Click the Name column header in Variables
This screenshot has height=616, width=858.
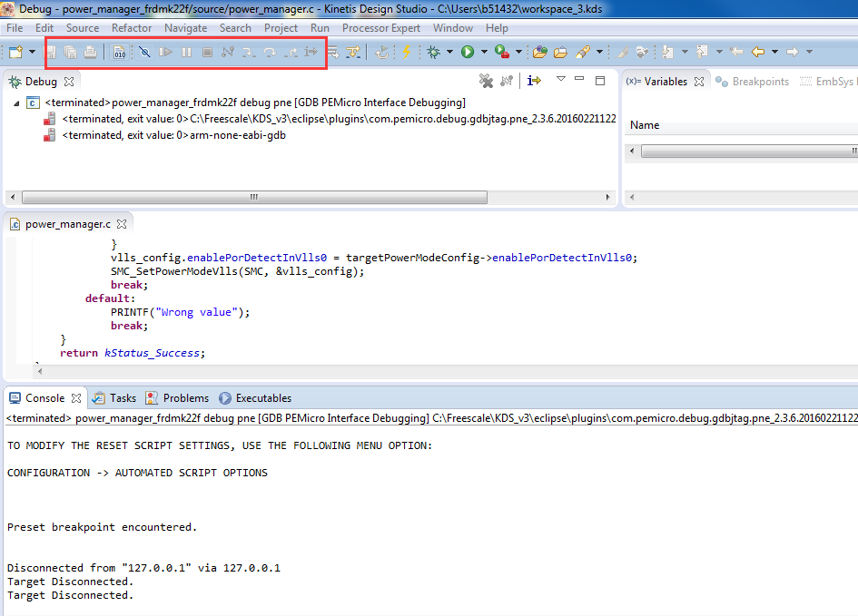tap(645, 125)
